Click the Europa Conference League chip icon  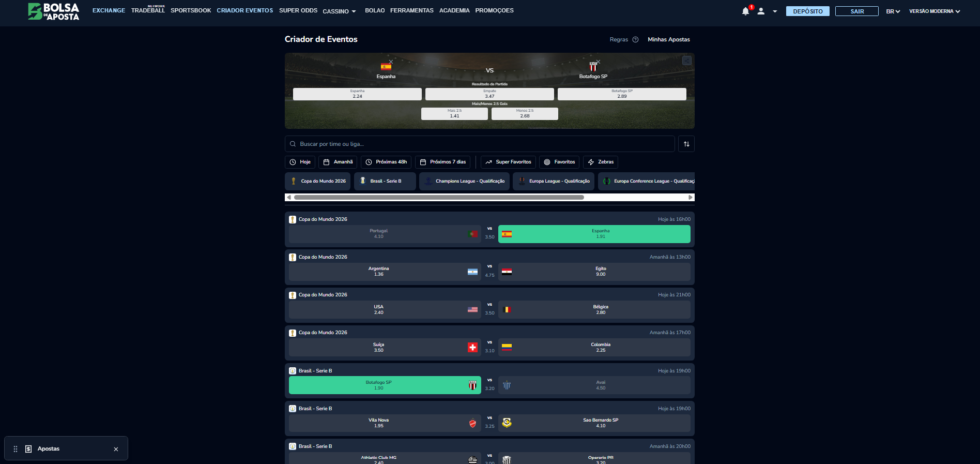(x=607, y=181)
